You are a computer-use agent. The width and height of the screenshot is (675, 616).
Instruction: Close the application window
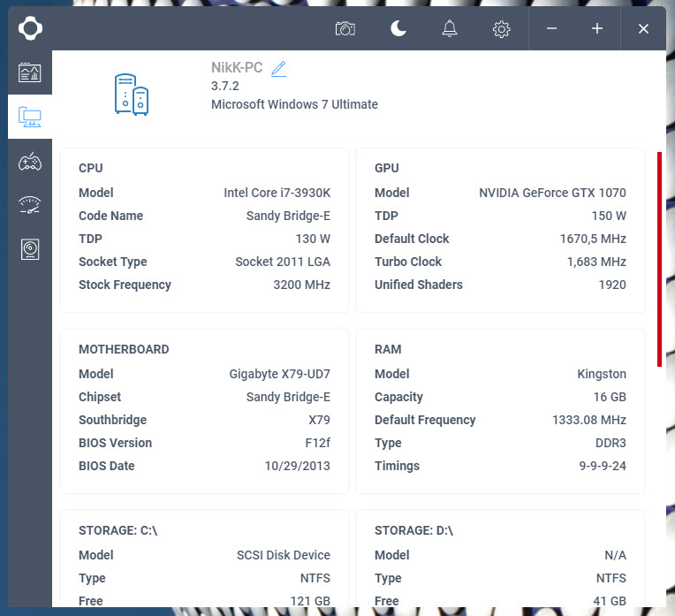[643, 29]
